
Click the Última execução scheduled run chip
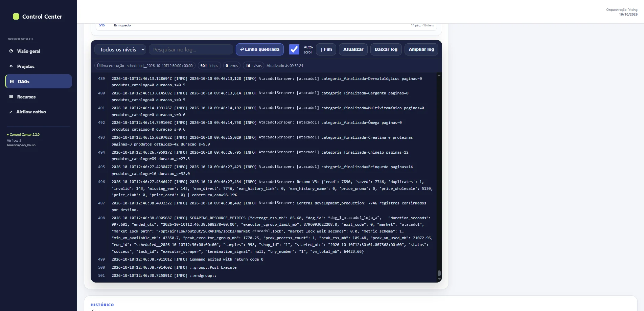coord(145,66)
